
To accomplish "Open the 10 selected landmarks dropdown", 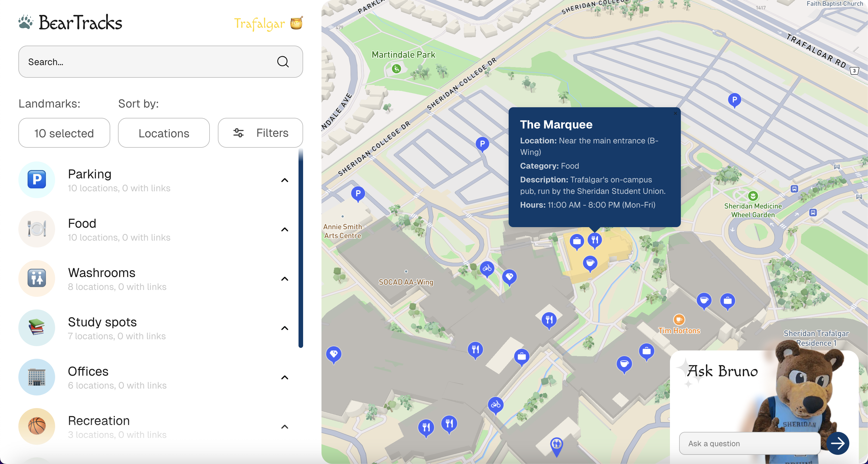I will pos(64,133).
